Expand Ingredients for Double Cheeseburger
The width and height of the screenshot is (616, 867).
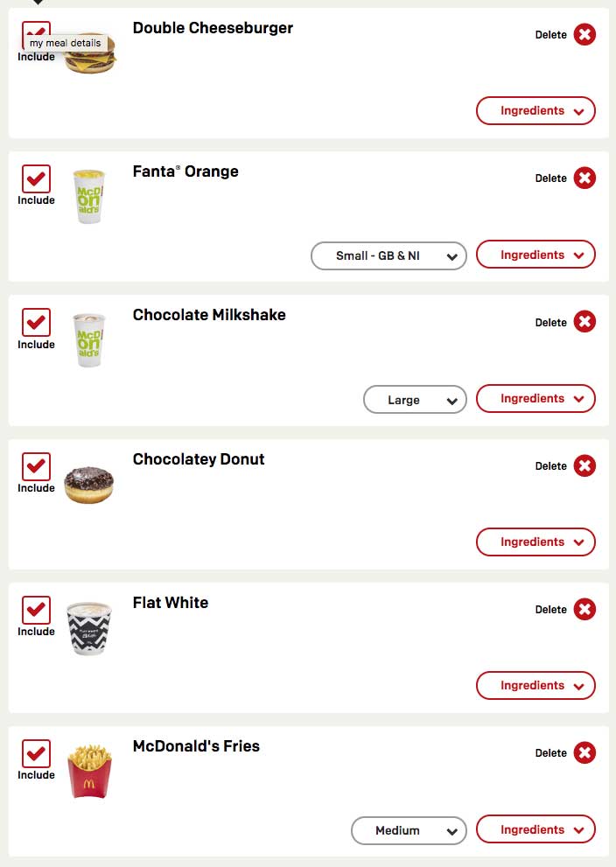pyautogui.click(x=535, y=111)
